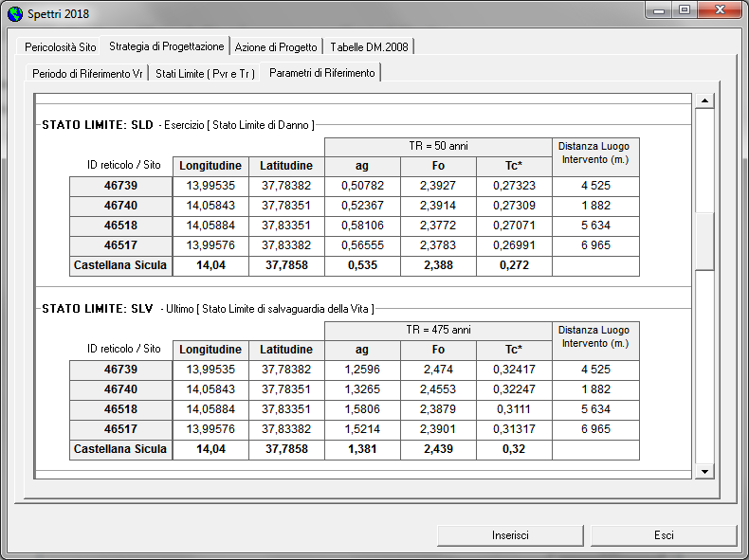749x560 pixels.
Task: Click the scrollbar down arrow
Action: tap(704, 472)
